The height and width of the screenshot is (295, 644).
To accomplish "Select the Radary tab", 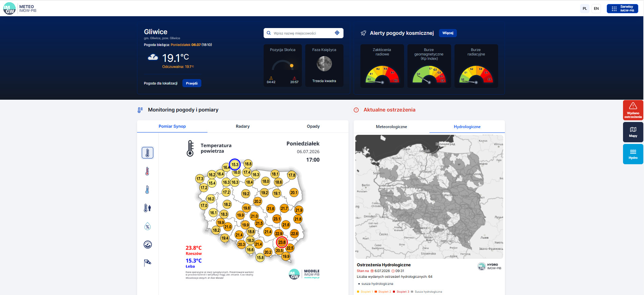I will 243,126.
